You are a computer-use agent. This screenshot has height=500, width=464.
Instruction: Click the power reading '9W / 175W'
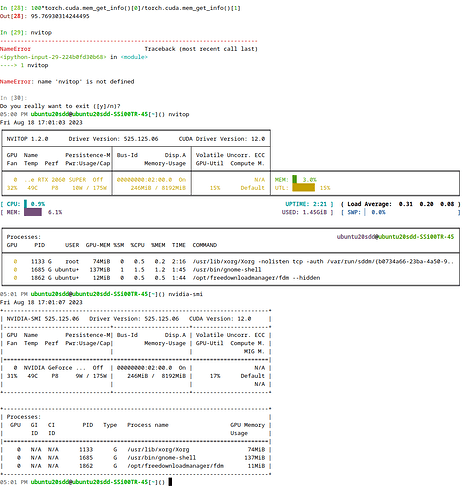pos(91,376)
